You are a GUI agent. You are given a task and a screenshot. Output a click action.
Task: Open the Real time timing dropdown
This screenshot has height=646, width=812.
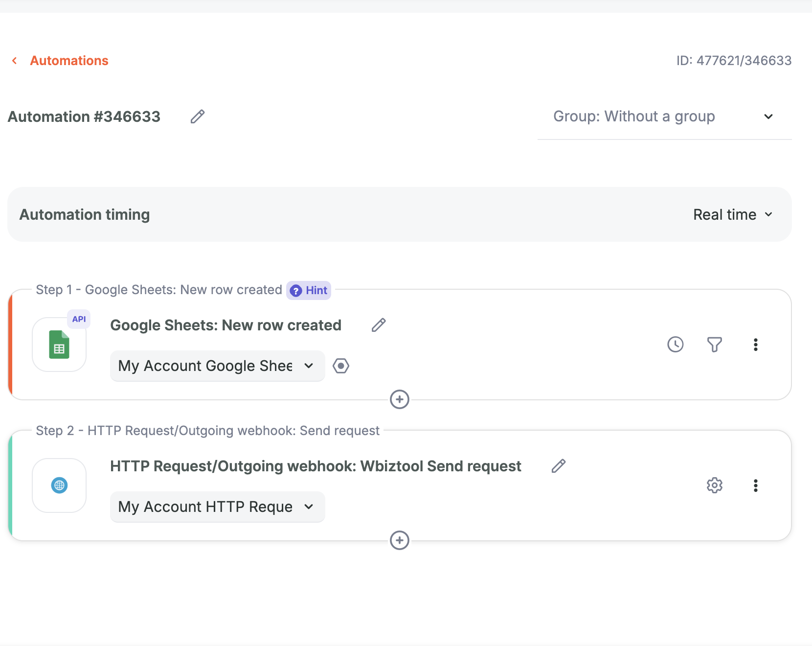733,214
